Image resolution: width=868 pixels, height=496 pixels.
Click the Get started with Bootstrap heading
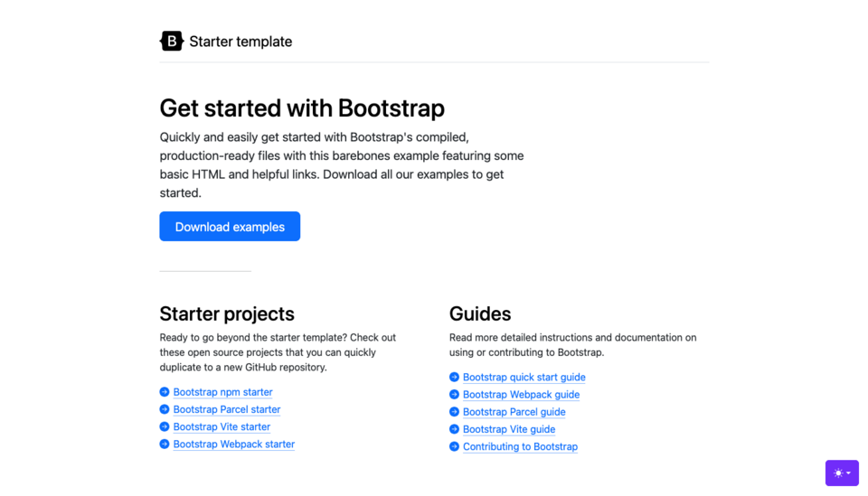302,108
